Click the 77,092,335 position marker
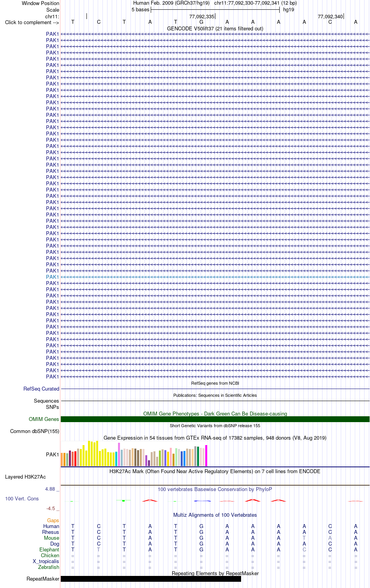Image resolution: width=370 pixels, height=588 pixels. 202,16
